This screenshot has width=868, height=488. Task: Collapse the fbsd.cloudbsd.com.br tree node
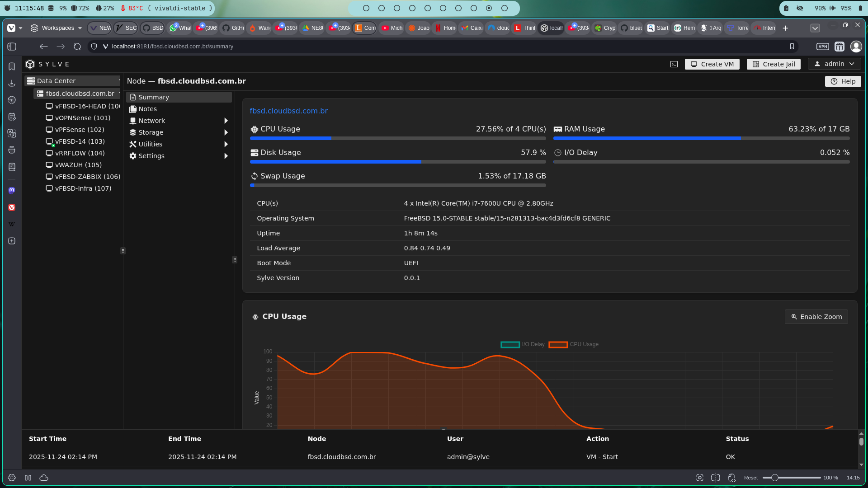(119, 94)
